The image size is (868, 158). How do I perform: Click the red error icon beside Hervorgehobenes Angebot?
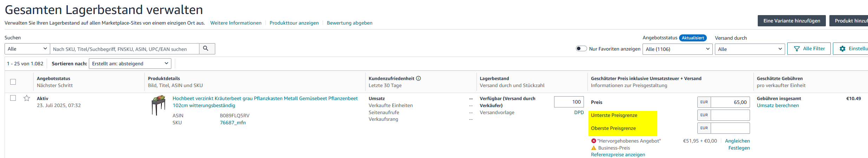coord(593,141)
